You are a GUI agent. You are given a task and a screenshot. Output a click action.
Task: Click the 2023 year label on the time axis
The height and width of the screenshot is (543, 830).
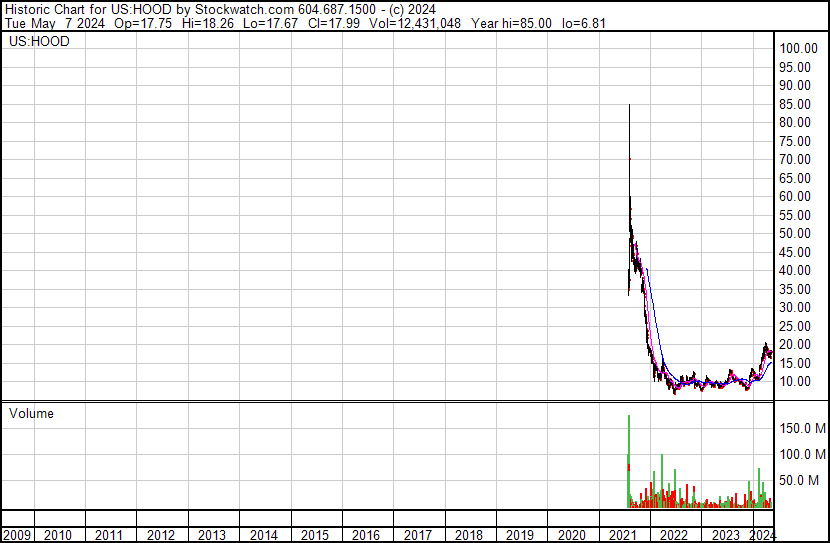click(725, 535)
